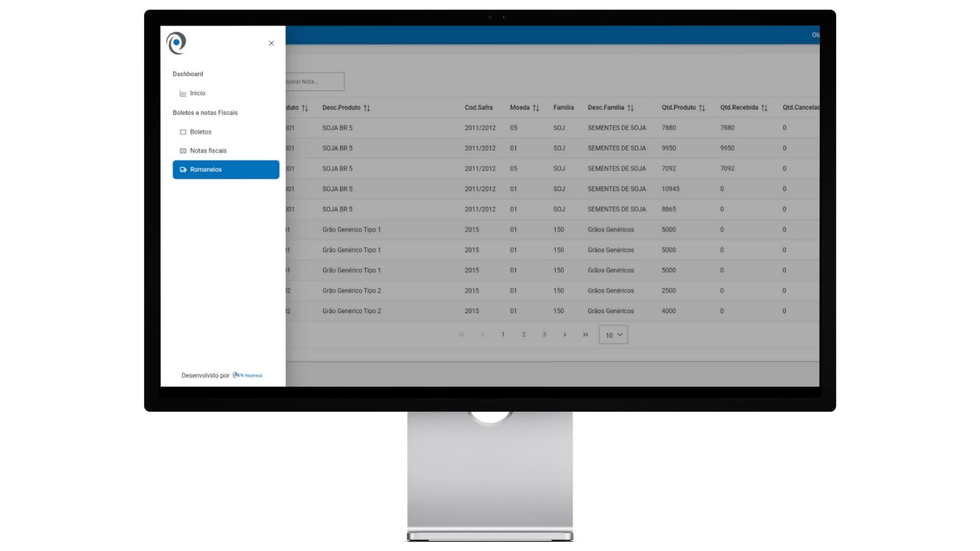Screen dimensions: 980x551
Task: Select Notas fiscais from the sidebar menu
Action: click(x=208, y=151)
